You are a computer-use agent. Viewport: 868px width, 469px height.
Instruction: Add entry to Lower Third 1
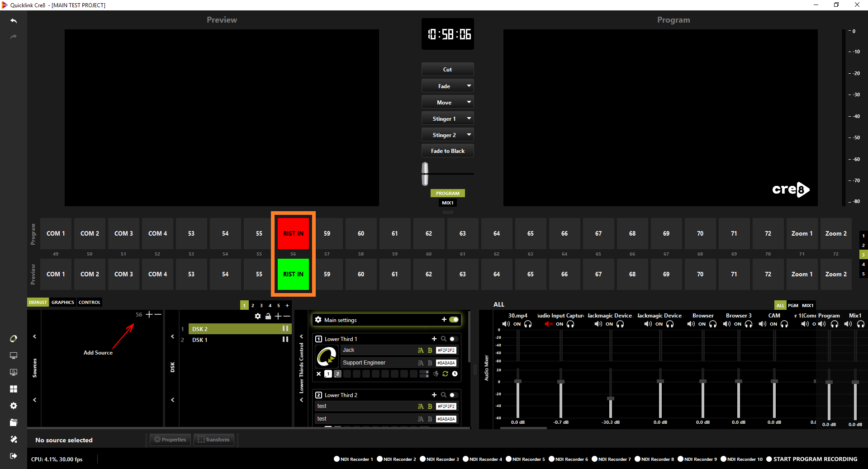[434, 339]
